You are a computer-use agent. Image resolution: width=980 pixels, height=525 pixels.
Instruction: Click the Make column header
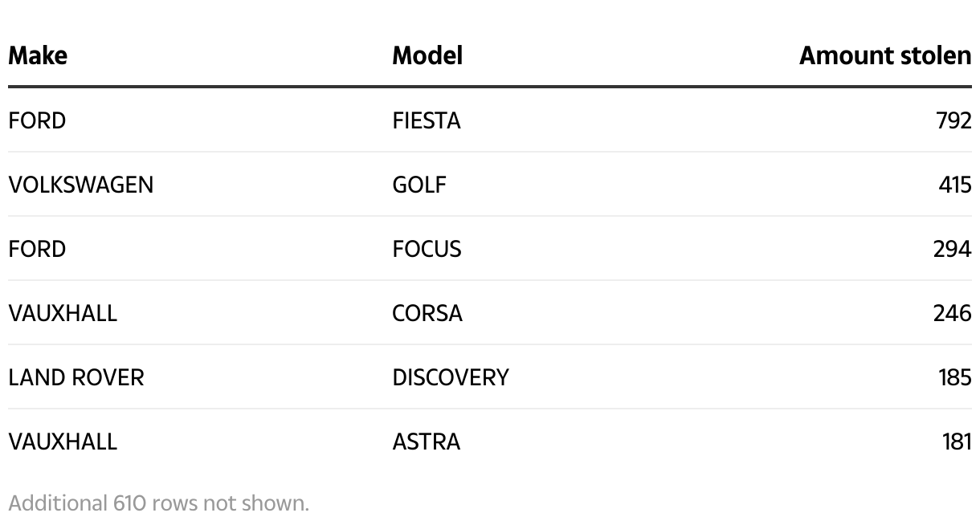(x=38, y=55)
